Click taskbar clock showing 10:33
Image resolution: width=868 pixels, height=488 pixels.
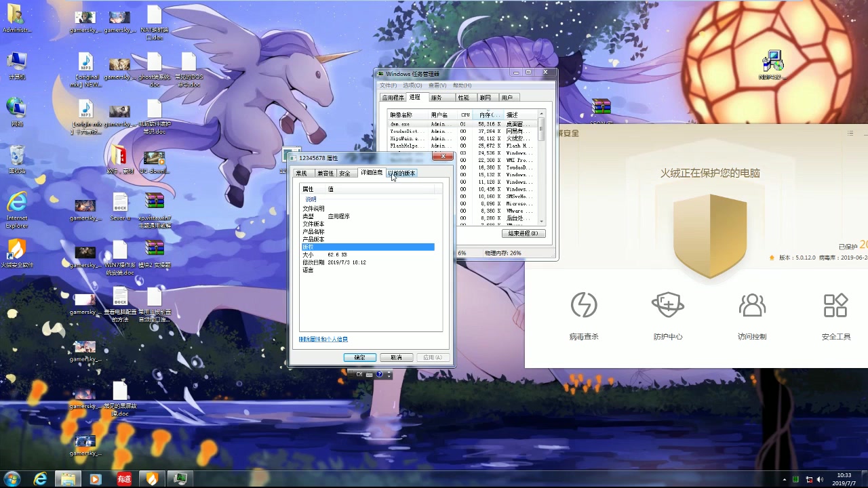tap(844, 479)
